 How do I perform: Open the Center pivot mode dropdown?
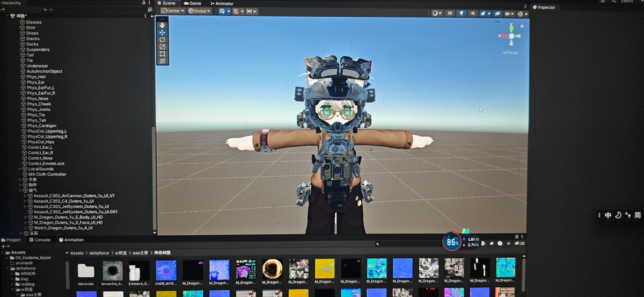click(x=173, y=11)
